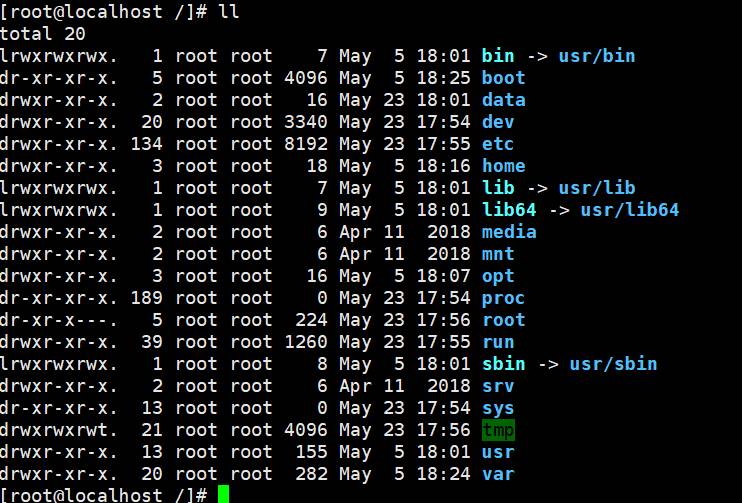
Task: Click the usr/lib64 link target
Action: pos(630,210)
